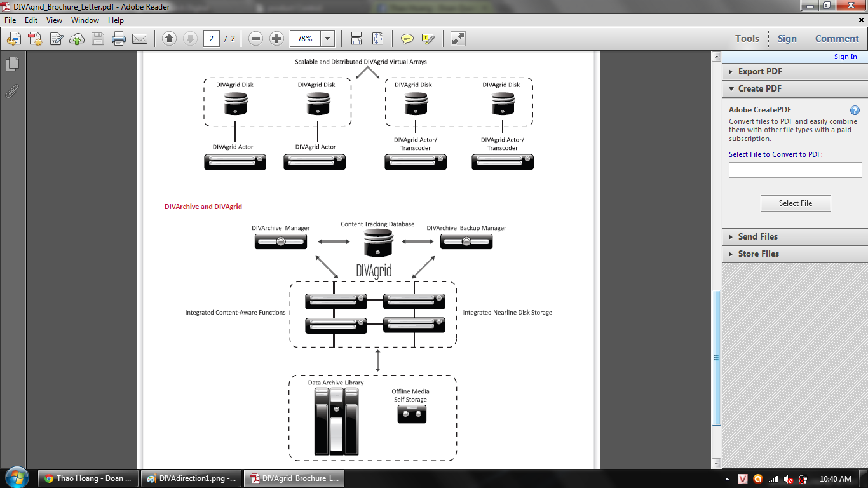Click the volume muted tray icon

point(789,479)
